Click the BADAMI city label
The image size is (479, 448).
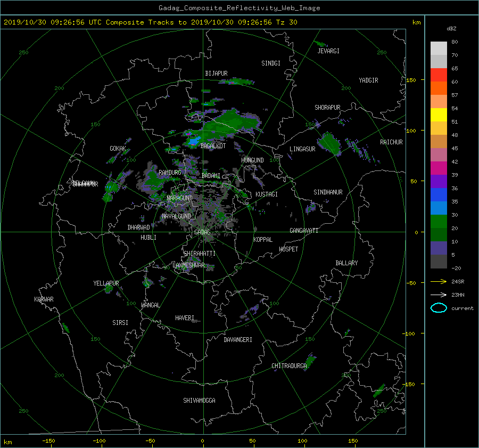click(211, 176)
